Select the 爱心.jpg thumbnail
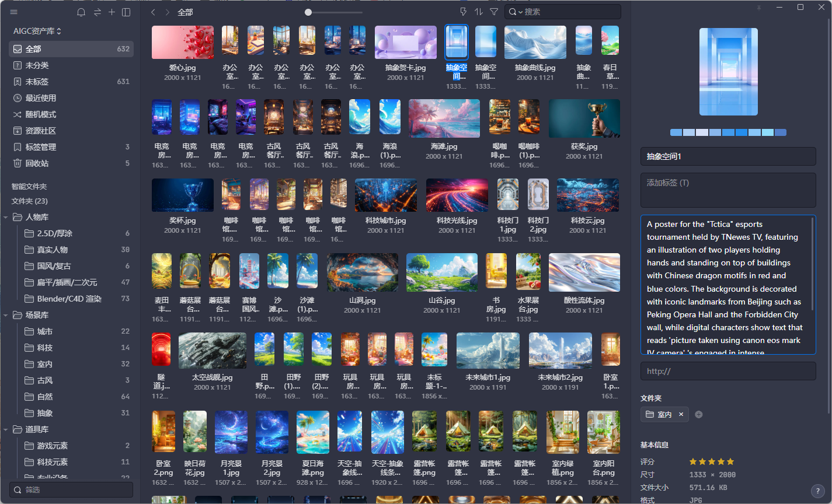The width and height of the screenshot is (832, 504). (x=183, y=43)
